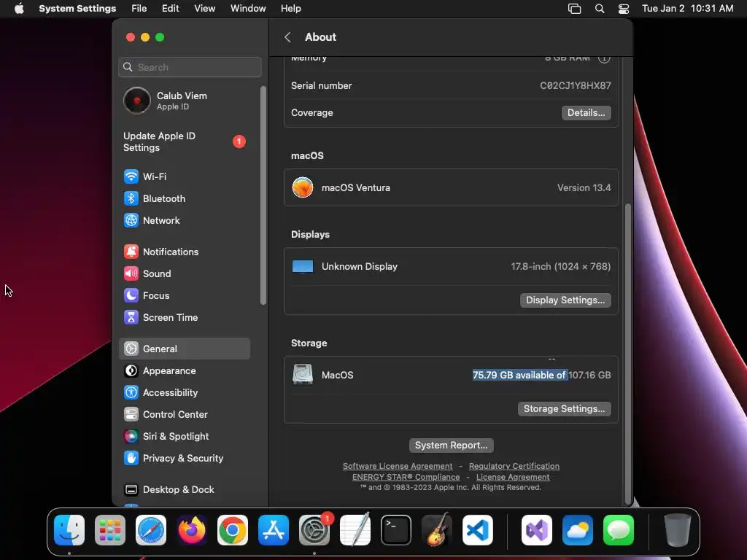The height and width of the screenshot is (560, 747).
Task: Open App Store from the Dock
Action: pyautogui.click(x=274, y=530)
